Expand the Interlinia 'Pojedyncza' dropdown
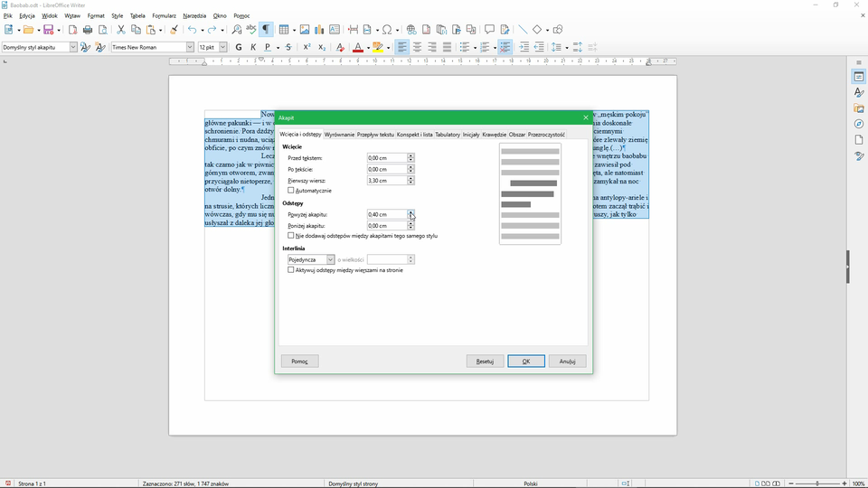The image size is (868, 488). click(330, 259)
